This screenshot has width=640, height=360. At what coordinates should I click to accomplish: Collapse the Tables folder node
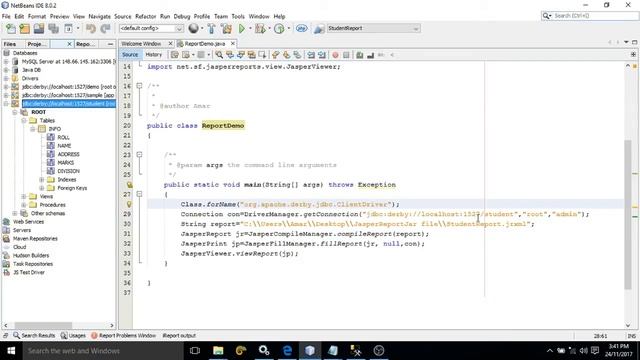(24, 120)
